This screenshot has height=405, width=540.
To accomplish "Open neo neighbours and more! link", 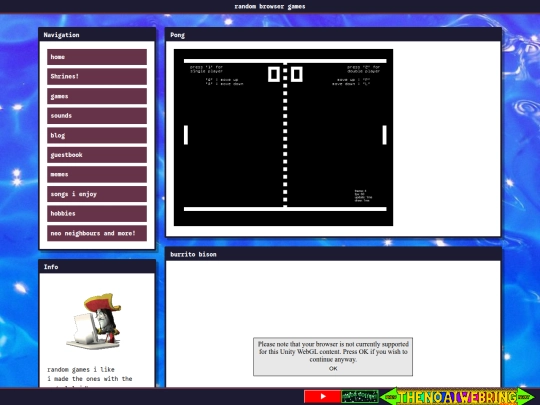I will coord(97,233).
